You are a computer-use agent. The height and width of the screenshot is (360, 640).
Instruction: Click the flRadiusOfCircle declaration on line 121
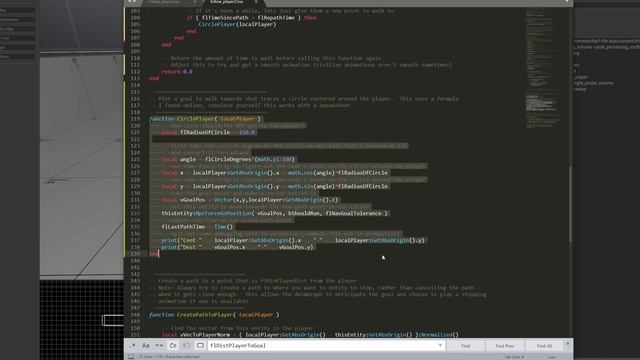[x=209, y=132]
